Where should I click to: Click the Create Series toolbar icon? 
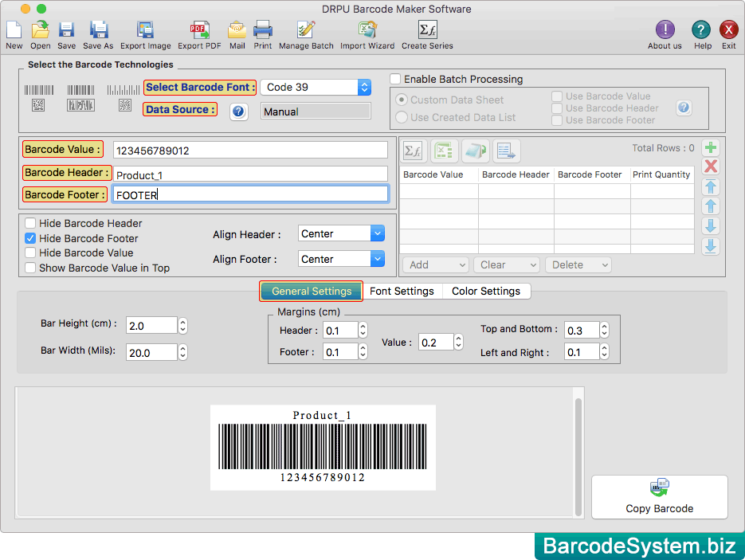coord(427,30)
